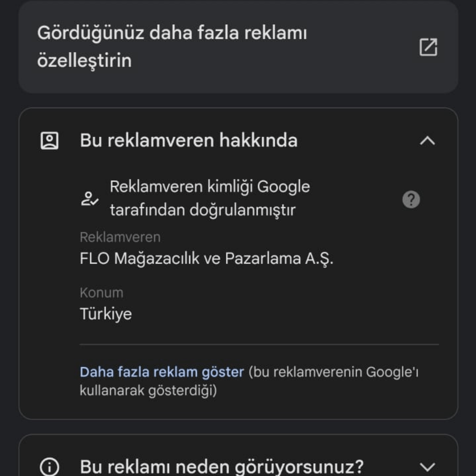Click the 'Reklamveren' label
Image resolution: width=476 pixels, height=476 pixels.
pos(120,237)
